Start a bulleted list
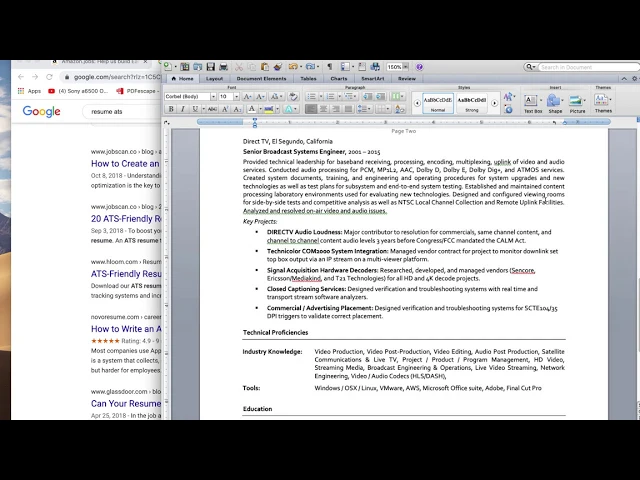Screen dimensions: 640x480 point(311,96)
